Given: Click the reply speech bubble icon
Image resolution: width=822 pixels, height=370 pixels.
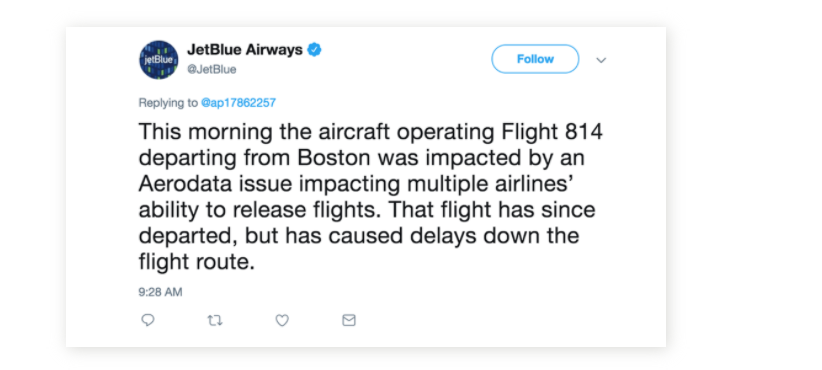Looking at the screenshot, I should pos(148,320).
